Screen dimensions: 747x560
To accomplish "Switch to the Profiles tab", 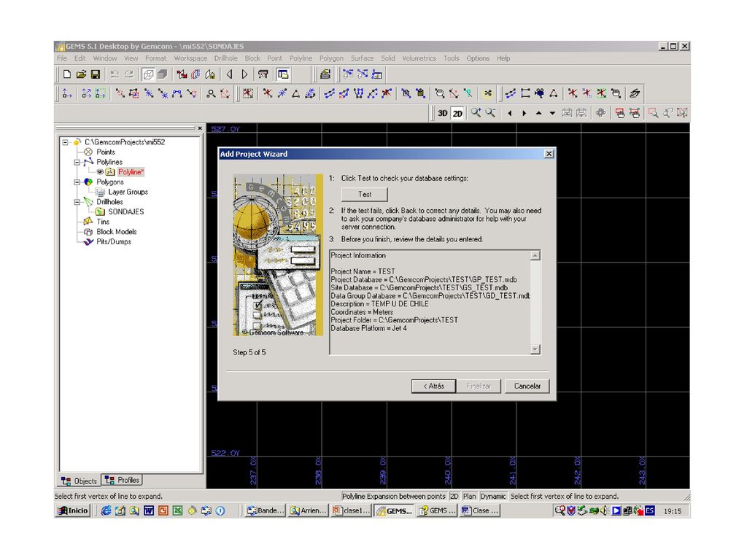I will point(122,480).
